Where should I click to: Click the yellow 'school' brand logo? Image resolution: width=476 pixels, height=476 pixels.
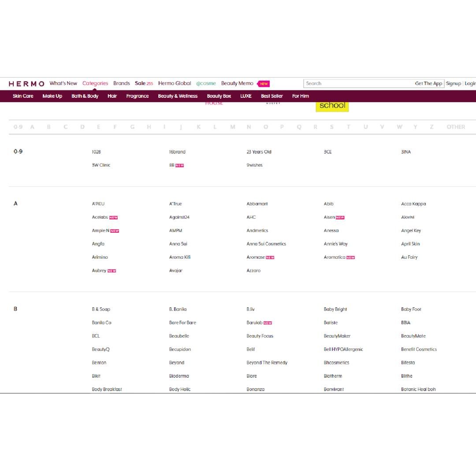[332, 107]
